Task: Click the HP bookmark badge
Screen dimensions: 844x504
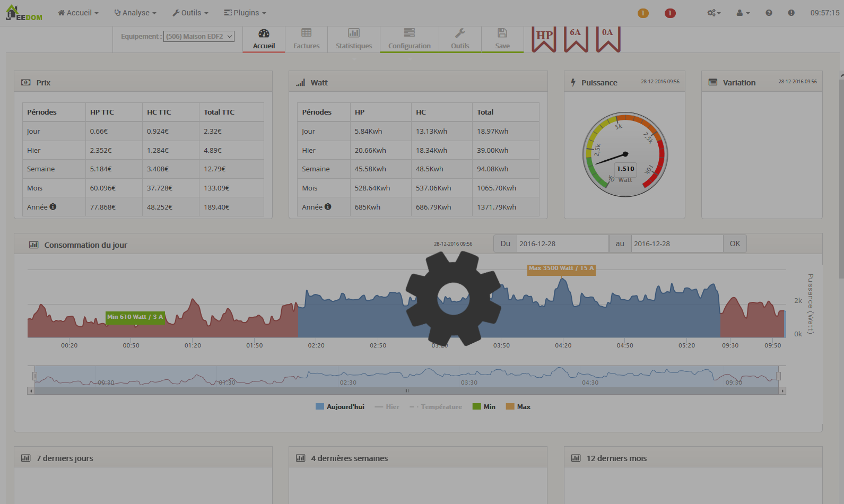Action: click(544, 38)
